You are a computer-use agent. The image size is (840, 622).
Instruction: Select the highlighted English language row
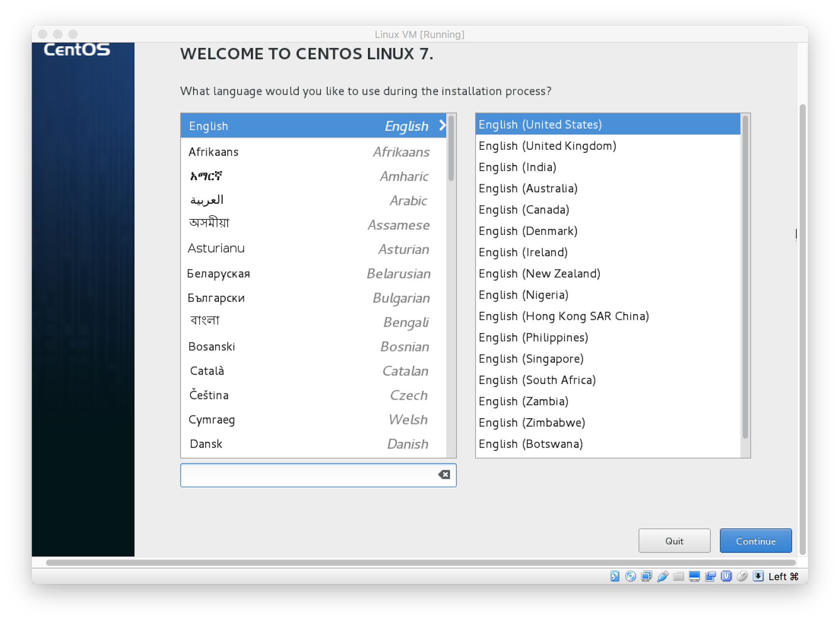[x=313, y=126]
